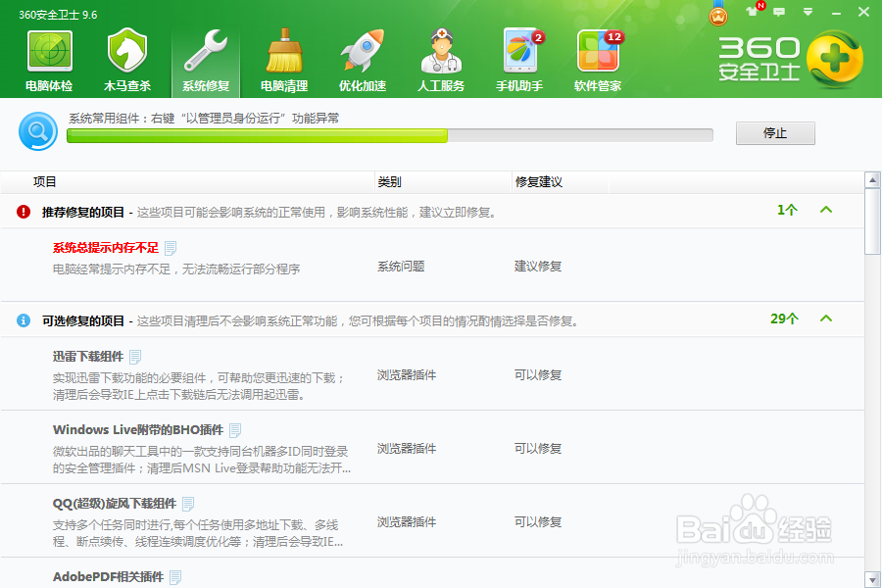Click the medal badge icon in title bar
The width and height of the screenshot is (882, 588).
point(717,14)
